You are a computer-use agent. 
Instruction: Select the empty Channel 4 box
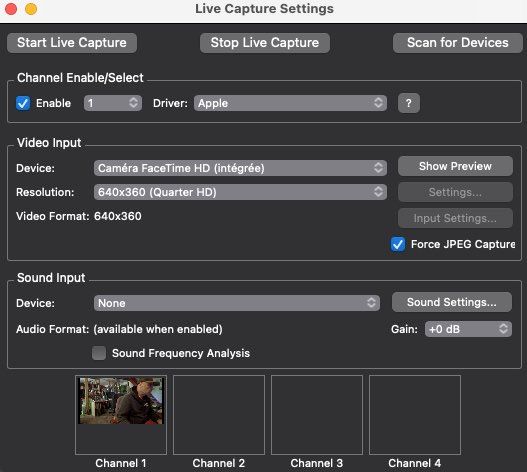[x=415, y=415]
